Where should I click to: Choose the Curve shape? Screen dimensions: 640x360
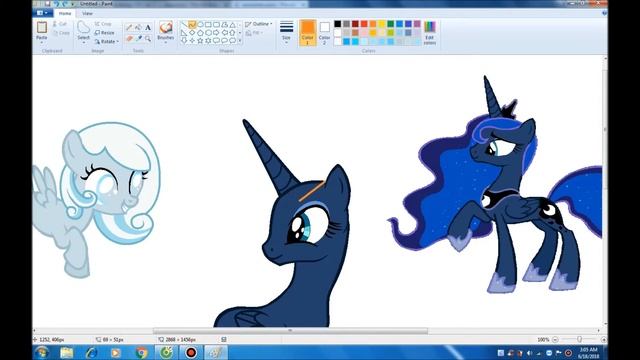click(x=192, y=24)
